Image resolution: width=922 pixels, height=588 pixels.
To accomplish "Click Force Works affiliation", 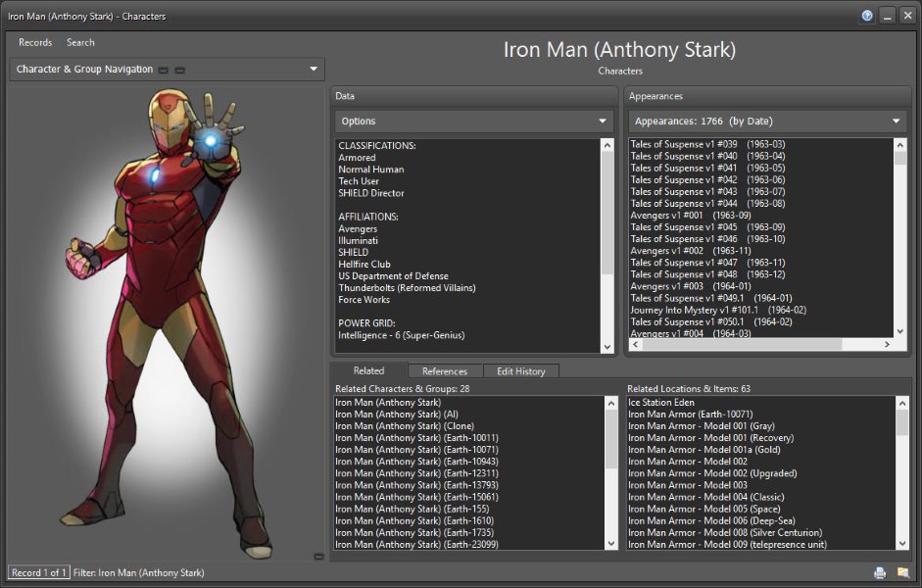I will tap(364, 299).
